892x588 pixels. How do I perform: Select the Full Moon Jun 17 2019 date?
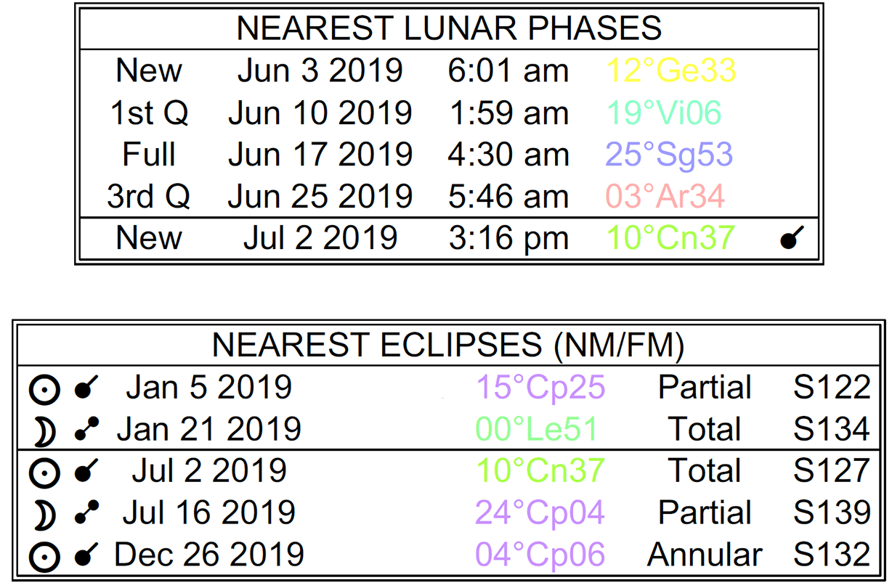(320, 155)
